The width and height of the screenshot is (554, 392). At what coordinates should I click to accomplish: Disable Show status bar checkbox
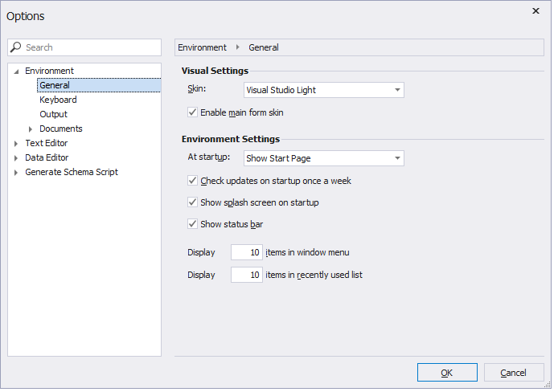(x=193, y=225)
